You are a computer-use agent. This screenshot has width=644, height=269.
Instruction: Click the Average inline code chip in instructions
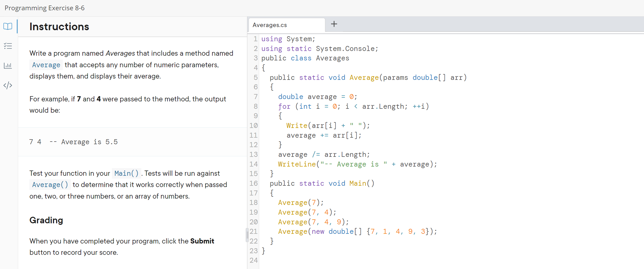click(x=46, y=65)
